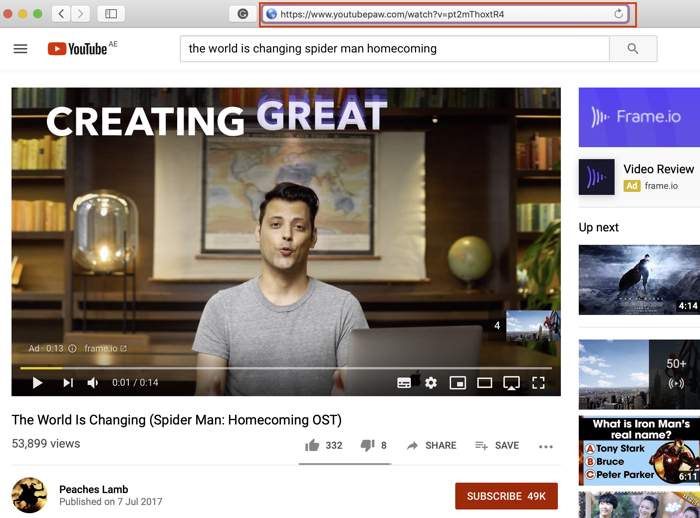700x518 pixels.
Task: Enable the miniplayer mode
Action: tap(458, 383)
